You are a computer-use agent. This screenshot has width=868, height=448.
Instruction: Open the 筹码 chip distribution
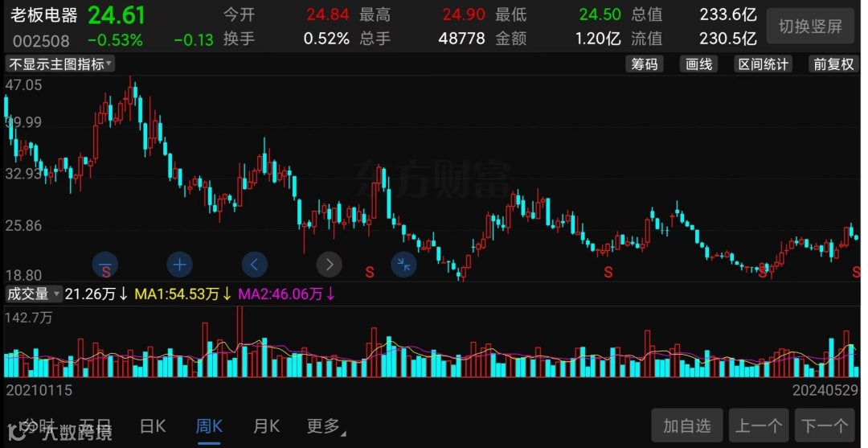pyautogui.click(x=645, y=64)
